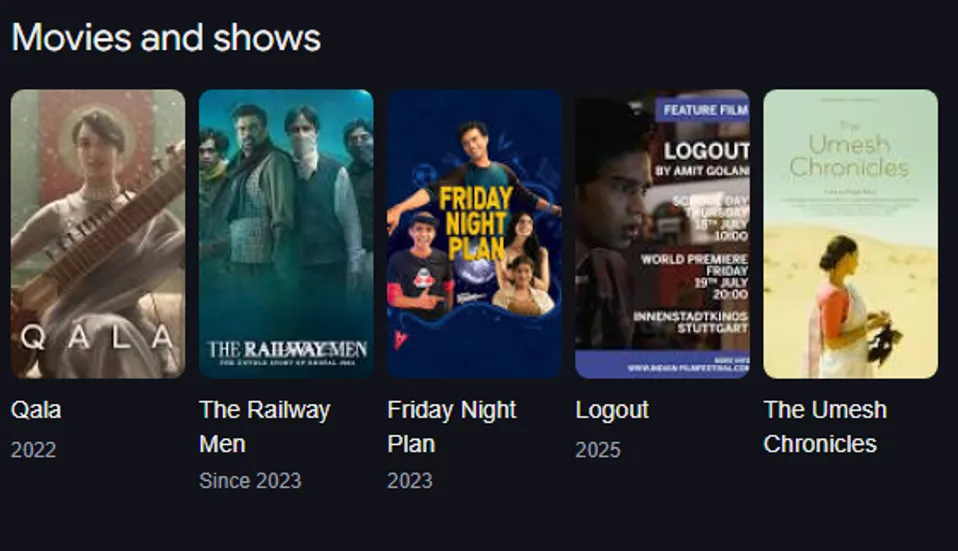Click the FEATURE FILM badge on Logout poster
Image resolution: width=958 pixels, height=551 pixels.
coord(703,109)
